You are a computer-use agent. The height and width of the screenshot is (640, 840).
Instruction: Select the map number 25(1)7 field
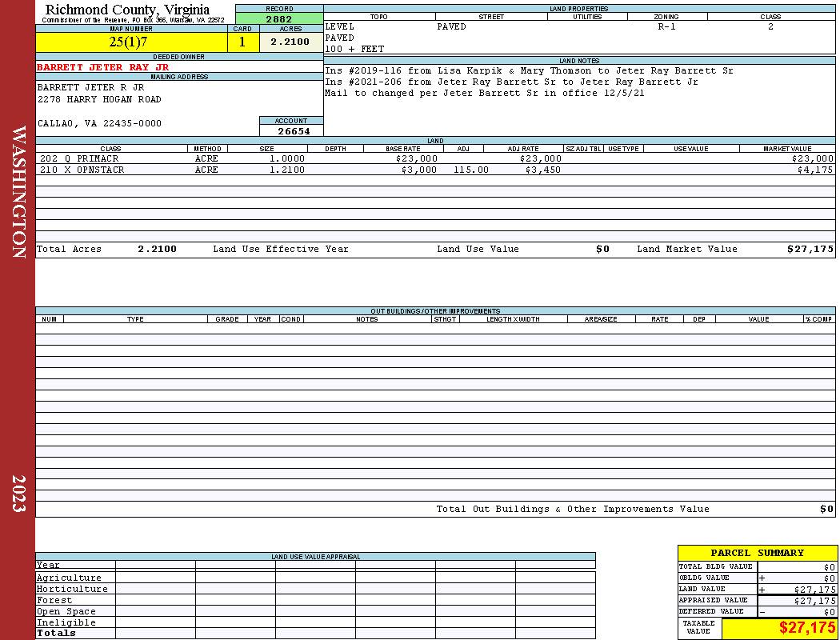tap(131, 42)
